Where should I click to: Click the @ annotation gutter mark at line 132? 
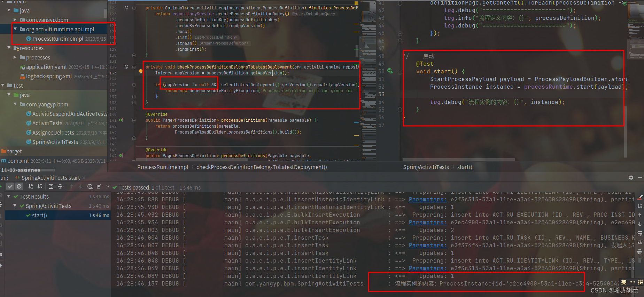click(126, 67)
